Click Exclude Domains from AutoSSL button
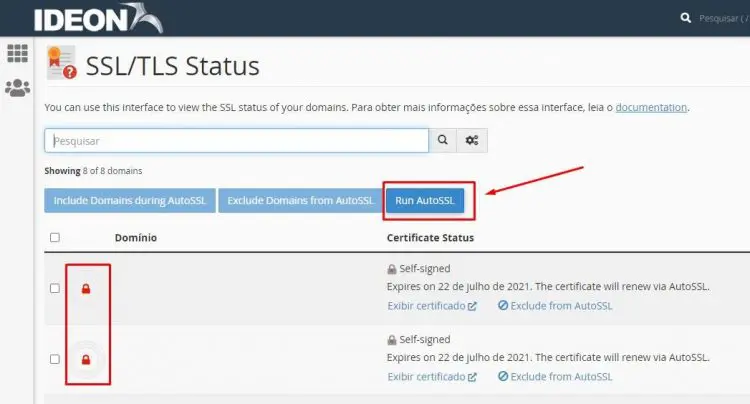Screen dimensions: 750x404 tap(300, 201)
